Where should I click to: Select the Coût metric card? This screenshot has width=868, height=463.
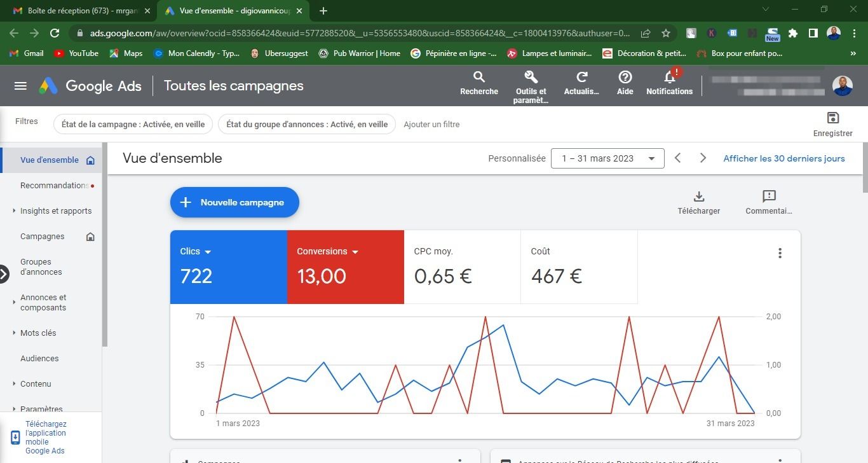[579, 267]
